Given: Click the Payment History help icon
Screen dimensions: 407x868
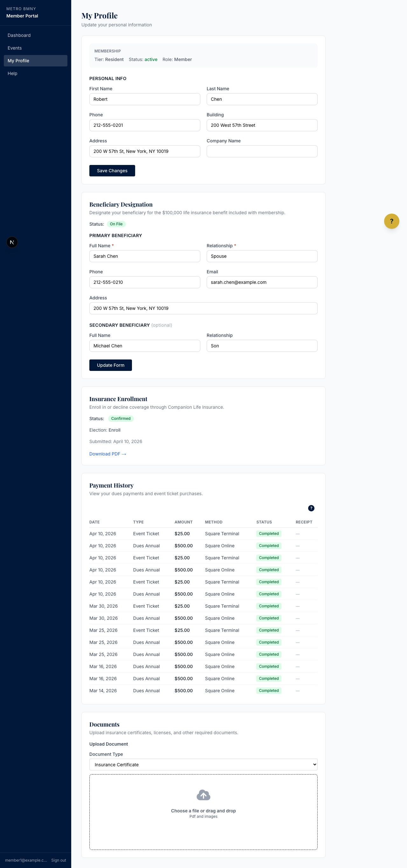Looking at the screenshot, I should [x=311, y=508].
